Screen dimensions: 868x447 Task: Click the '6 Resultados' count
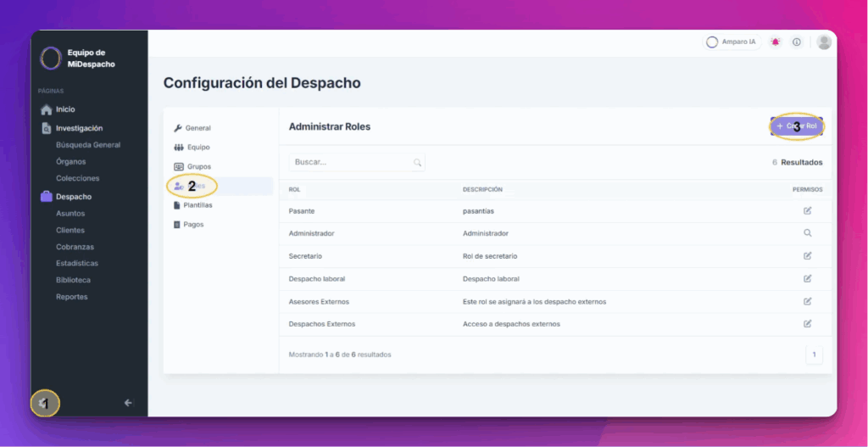[797, 162]
